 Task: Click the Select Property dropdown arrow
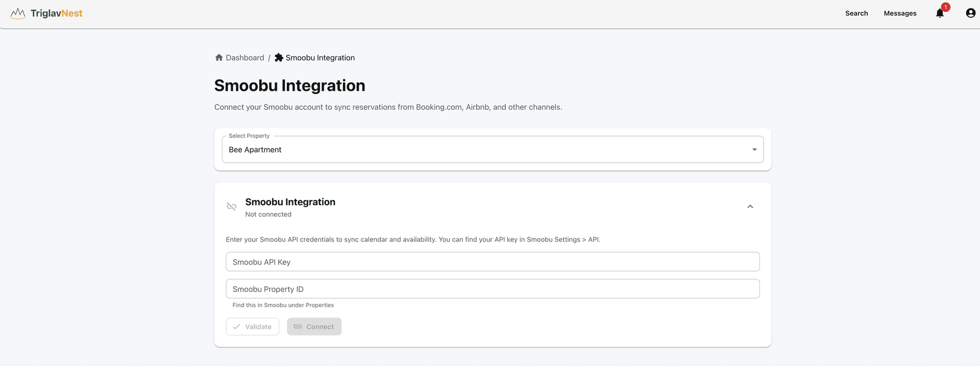(x=754, y=150)
